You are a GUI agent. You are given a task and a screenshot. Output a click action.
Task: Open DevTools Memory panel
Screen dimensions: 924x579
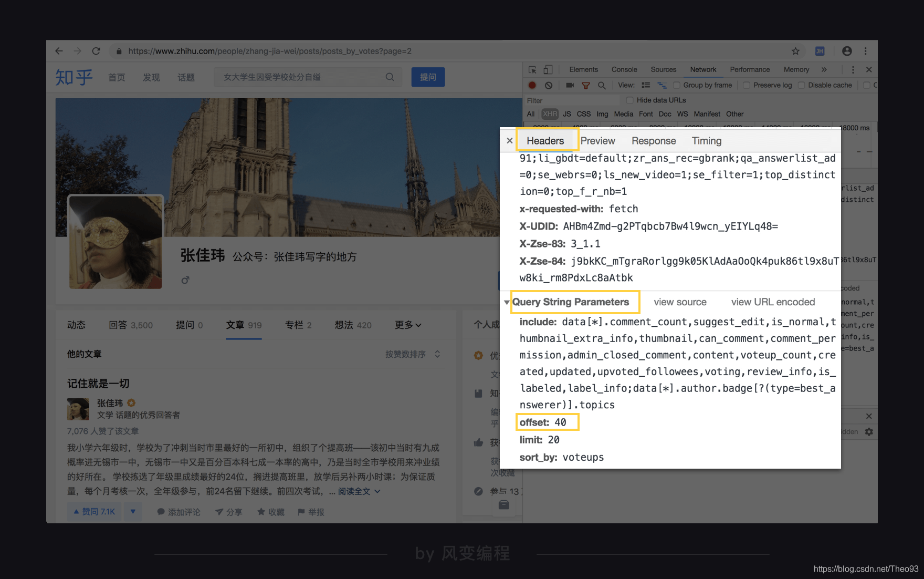tap(796, 69)
